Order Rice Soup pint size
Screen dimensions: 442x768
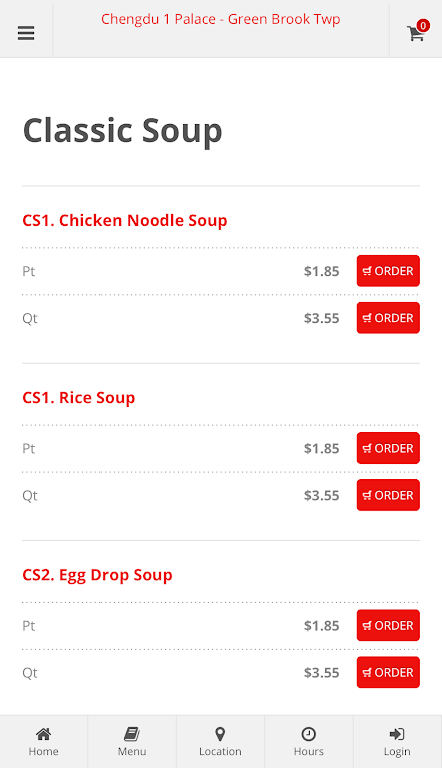coord(388,448)
